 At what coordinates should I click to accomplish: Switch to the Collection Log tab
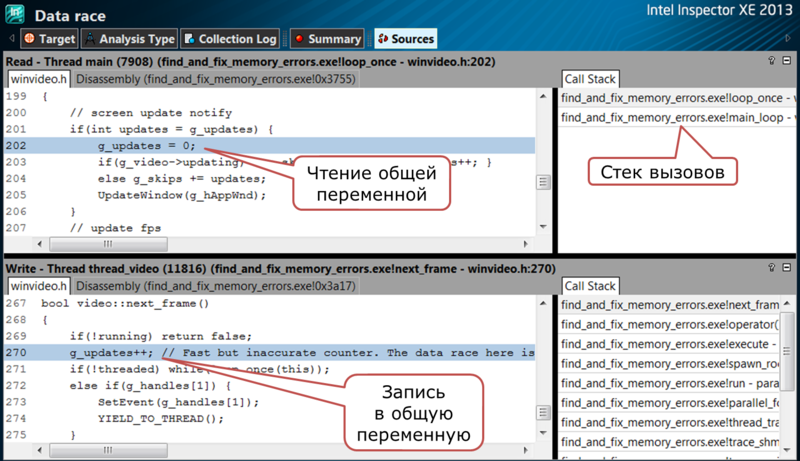coord(230,39)
